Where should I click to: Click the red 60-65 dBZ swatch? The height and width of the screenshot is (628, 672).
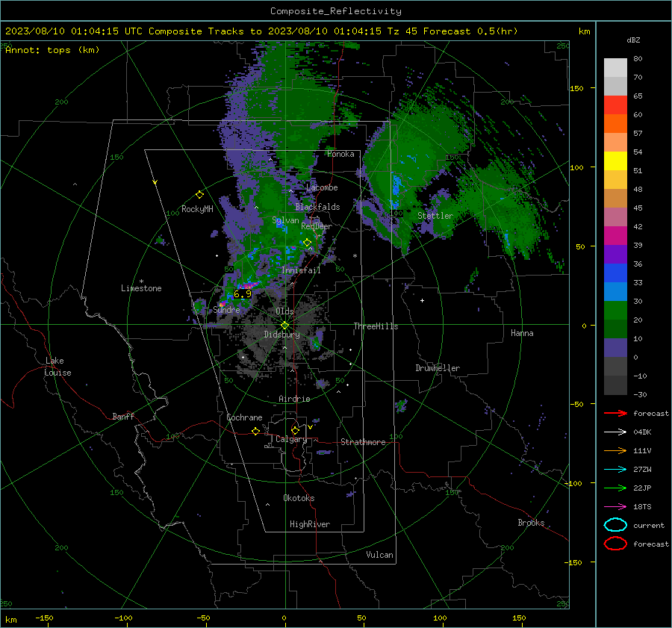pyautogui.click(x=615, y=105)
